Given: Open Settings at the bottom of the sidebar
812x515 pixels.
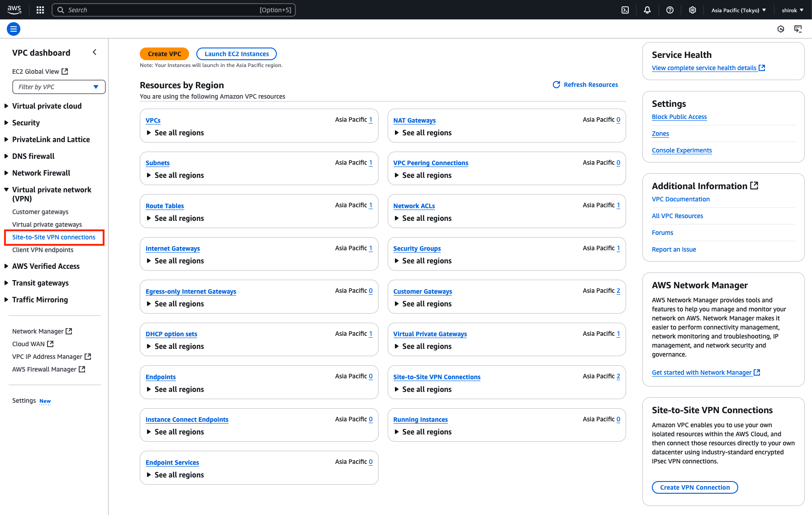Looking at the screenshot, I should coord(24,401).
